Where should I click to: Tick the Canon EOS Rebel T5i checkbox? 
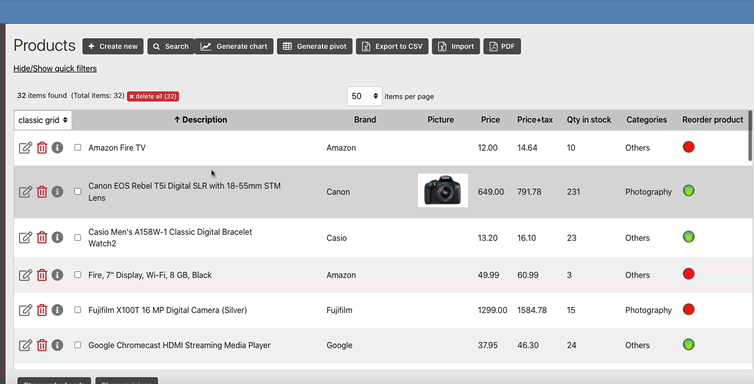point(77,191)
